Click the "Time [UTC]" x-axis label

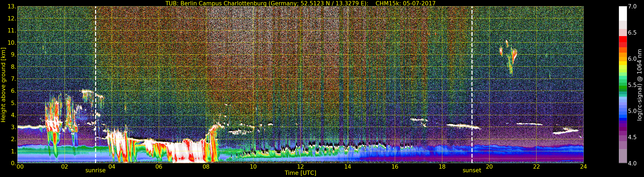point(300,173)
